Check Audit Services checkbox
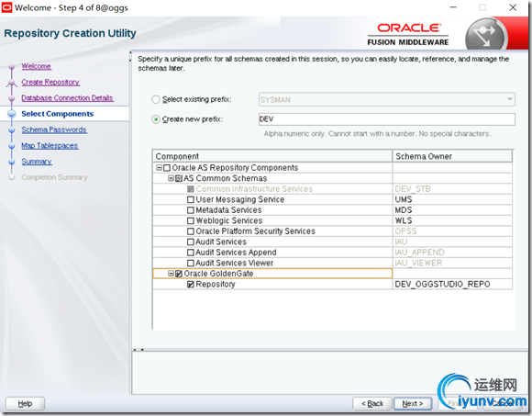Image resolution: width=532 pixels, height=416 pixels. (191, 242)
